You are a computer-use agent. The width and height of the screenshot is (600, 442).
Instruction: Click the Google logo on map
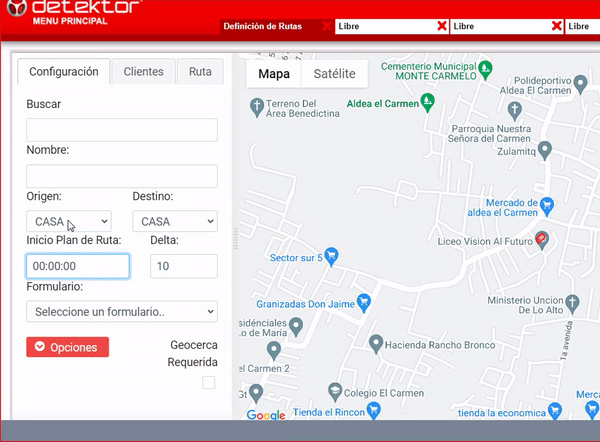[x=266, y=415]
